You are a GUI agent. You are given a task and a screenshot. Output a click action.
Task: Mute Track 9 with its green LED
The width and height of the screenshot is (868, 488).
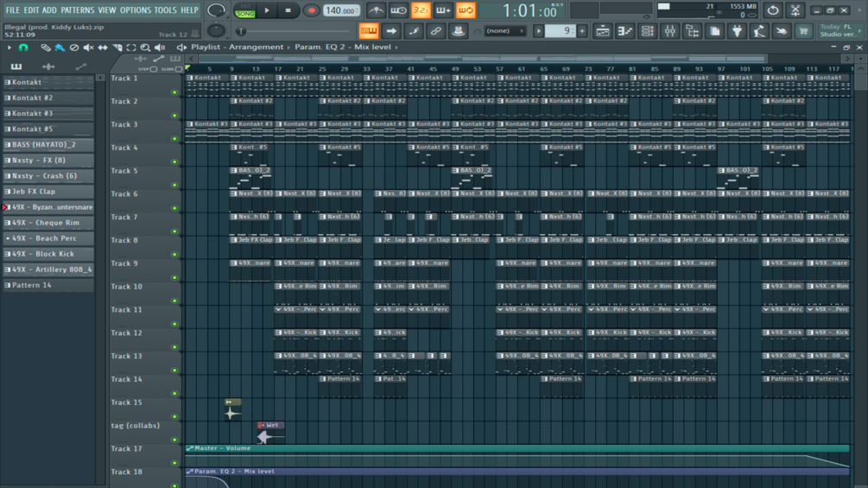click(175, 278)
